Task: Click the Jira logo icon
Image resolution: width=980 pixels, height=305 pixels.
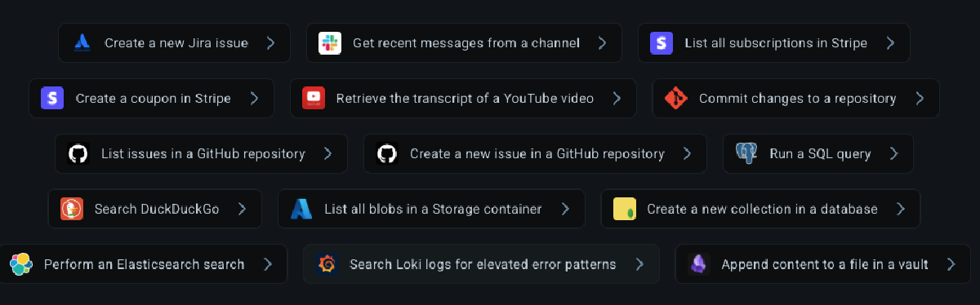Action: [x=82, y=43]
